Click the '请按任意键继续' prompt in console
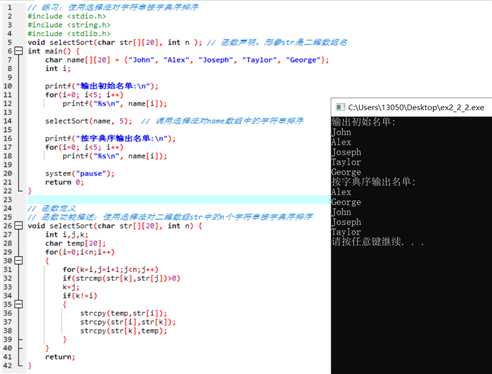 click(378, 241)
